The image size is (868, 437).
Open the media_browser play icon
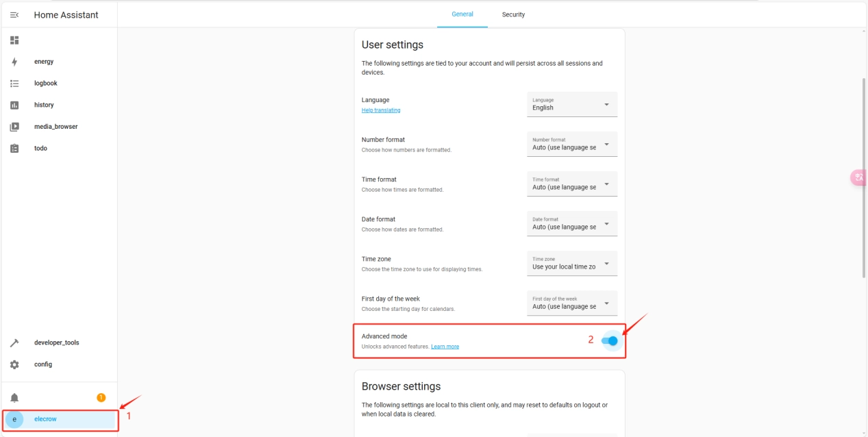14,127
